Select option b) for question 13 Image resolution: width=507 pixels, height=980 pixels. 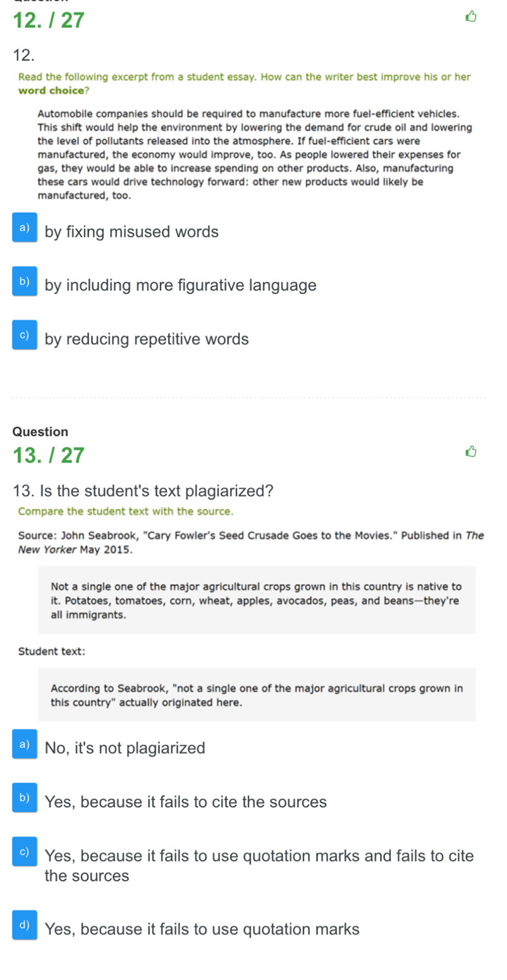tap(25, 799)
